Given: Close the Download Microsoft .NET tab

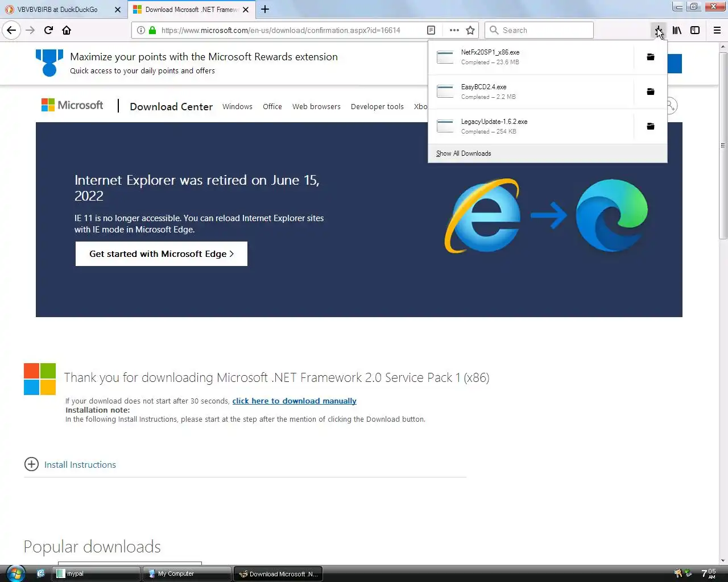Looking at the screenshot, I should [x=246, y=10].
